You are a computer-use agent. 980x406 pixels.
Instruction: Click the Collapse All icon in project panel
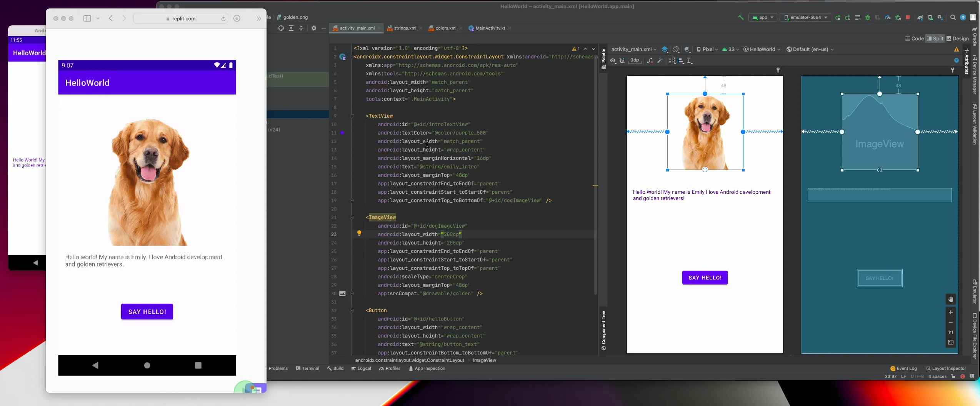point(301,28)
